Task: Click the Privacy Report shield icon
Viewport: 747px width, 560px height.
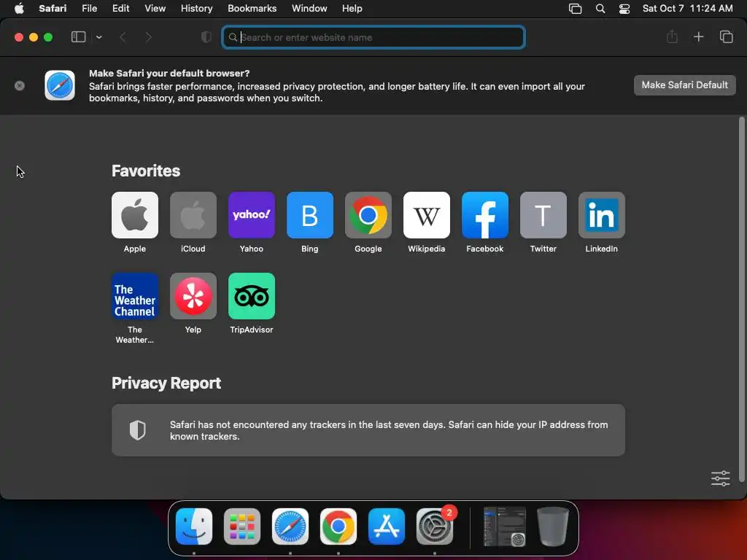Action: (138, 430)
